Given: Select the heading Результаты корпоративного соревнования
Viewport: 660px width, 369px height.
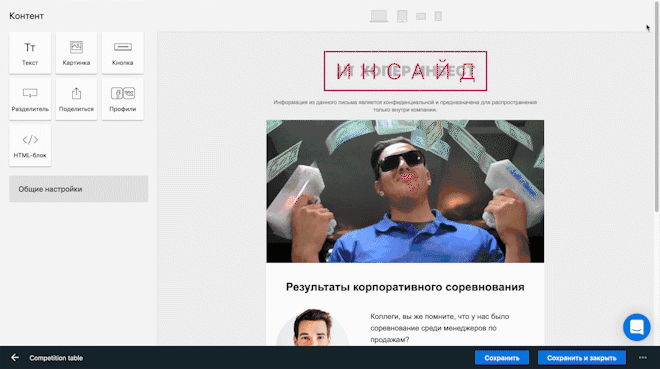Looking at the screenshot, I should (x=405, y=287).
